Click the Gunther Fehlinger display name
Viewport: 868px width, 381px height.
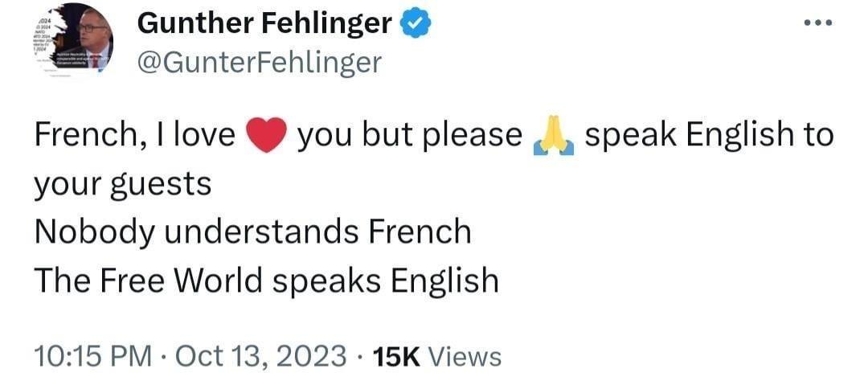click(264, 25)
